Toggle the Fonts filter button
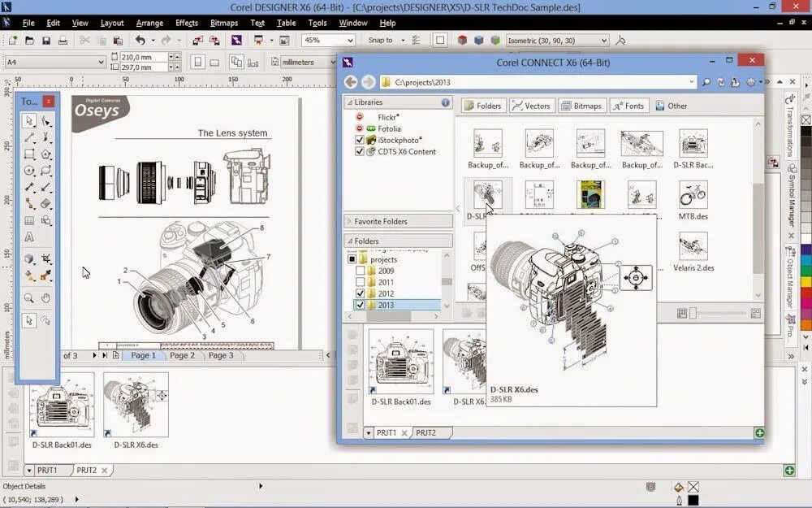 (x=628, y=106)
